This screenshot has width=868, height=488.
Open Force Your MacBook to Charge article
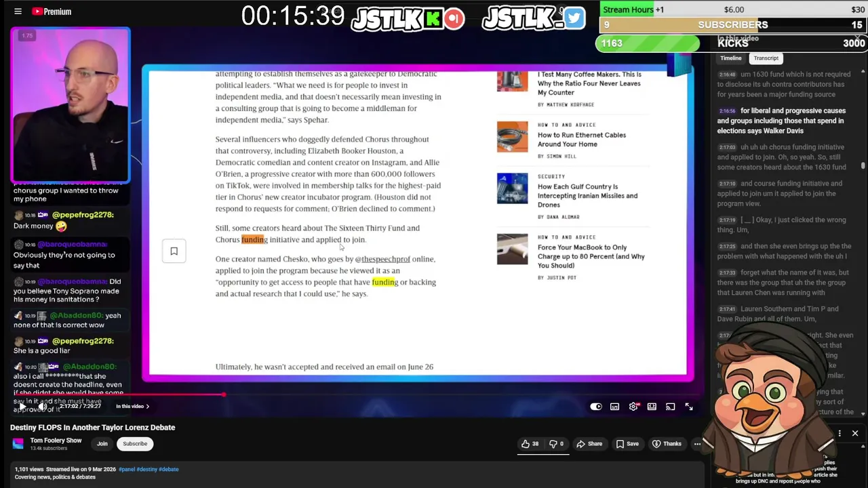point(591,256)
